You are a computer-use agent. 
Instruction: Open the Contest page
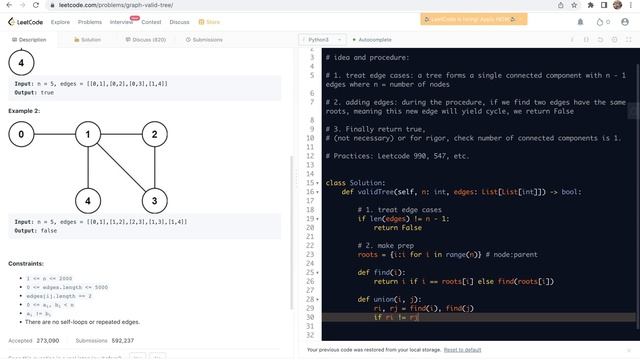151,22
